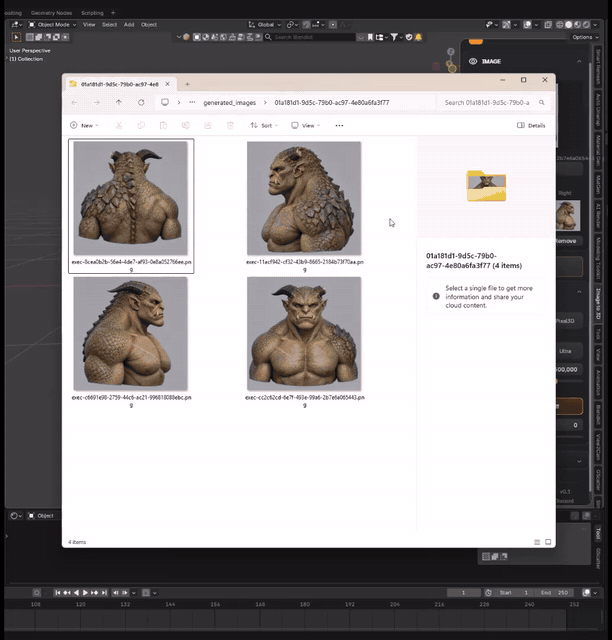Refresh the Explorer folder view
Image resolution: width=612 pixels, height=640 pixels.
pyautogui.click(x=141, y=102)
